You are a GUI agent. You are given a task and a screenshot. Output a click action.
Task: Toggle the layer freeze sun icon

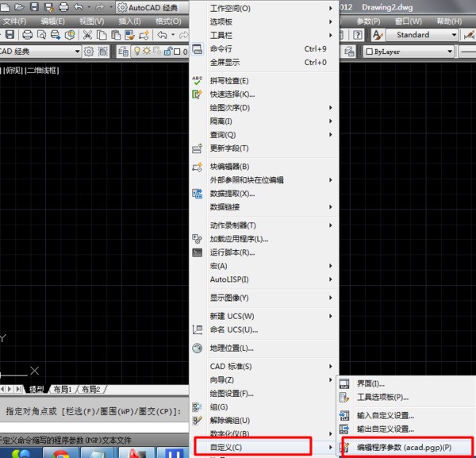point(147,52)
